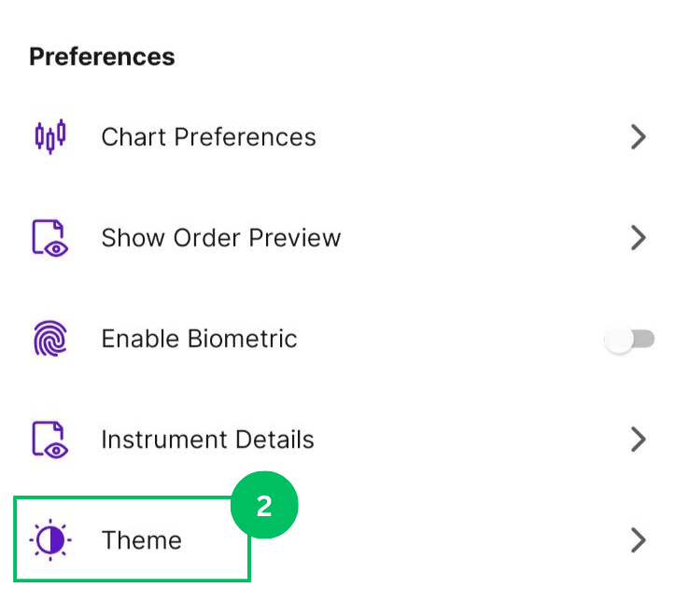Click the half-filled sun Theme icon
This screenshot has width=689, height=616.
pyautogui.click(x=50, y=540)
